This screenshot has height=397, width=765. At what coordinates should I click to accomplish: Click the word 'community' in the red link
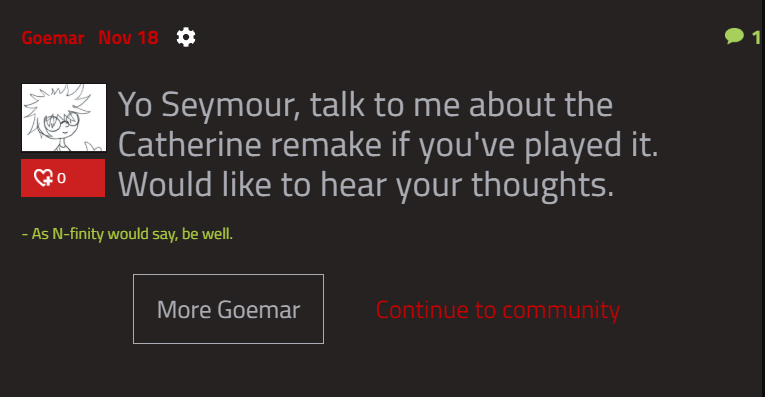coord(561,310)
